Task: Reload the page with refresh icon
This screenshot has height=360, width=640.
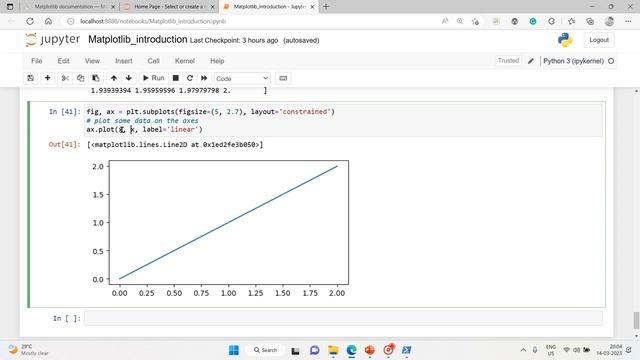Action: [30, 21]
